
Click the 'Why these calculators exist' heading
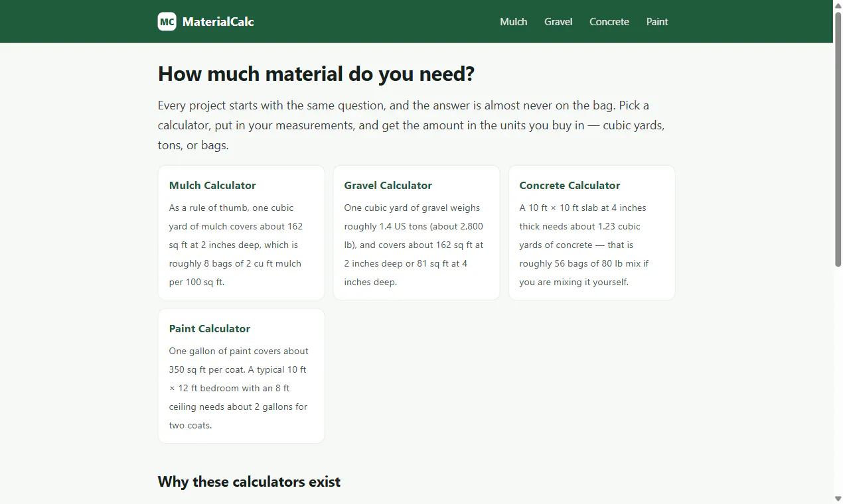249,481
